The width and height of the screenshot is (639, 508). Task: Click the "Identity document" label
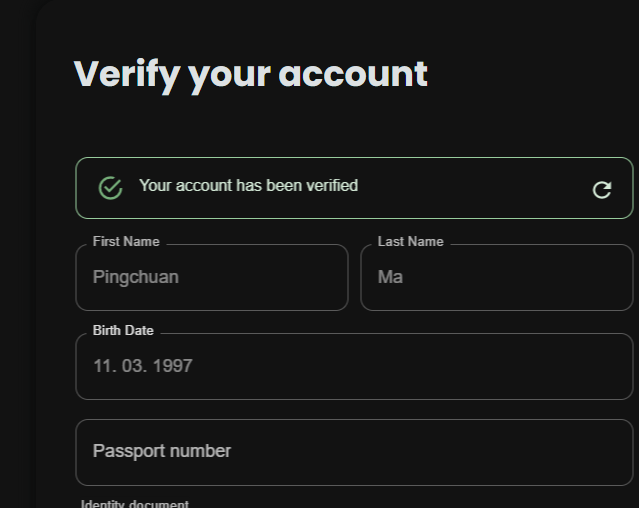click(x=135, y=504)
